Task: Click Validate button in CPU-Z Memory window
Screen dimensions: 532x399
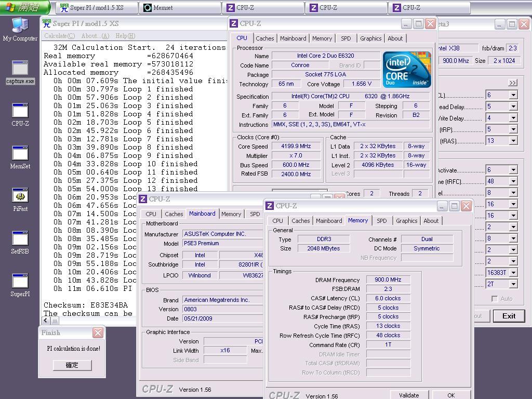Action: coord(409,395)
